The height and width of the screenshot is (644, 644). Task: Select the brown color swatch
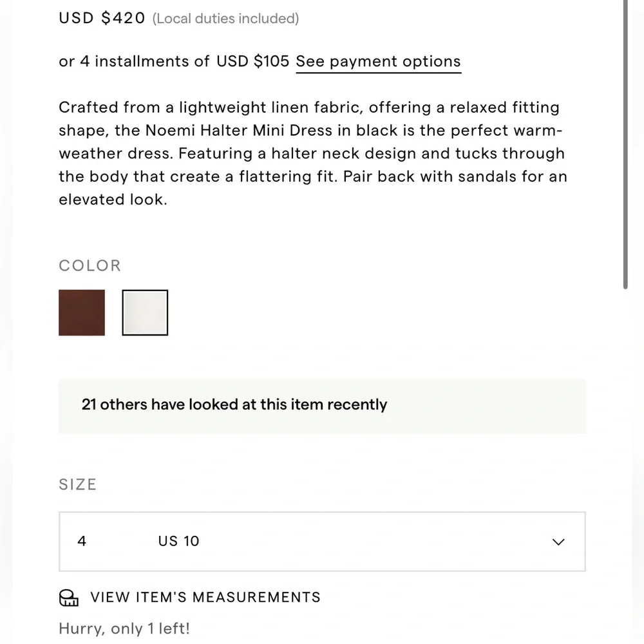82,312
